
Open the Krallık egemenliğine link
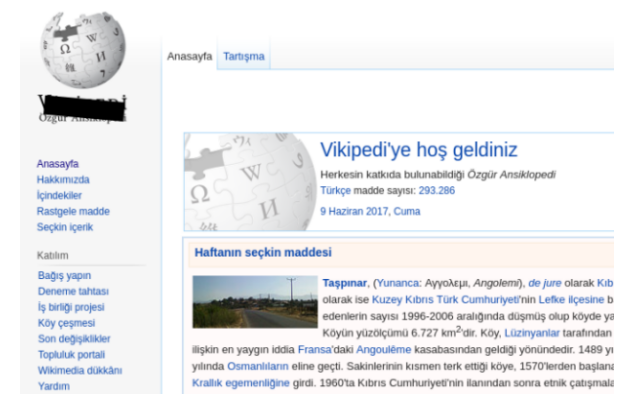coord(241,383)
